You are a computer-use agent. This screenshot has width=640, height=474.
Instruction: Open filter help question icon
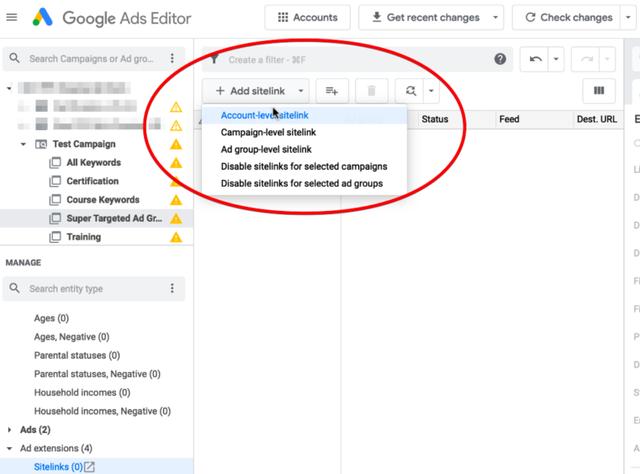click(500, 59)
